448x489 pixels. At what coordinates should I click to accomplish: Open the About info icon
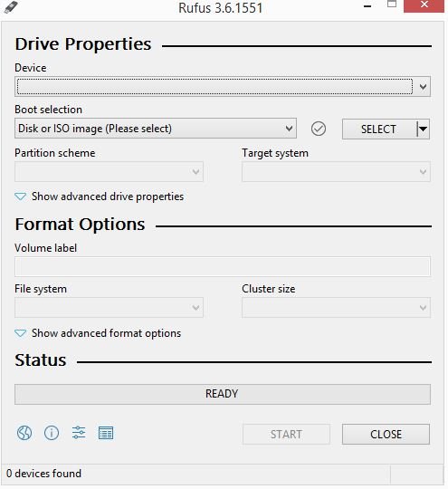click(x=52, y=433)
